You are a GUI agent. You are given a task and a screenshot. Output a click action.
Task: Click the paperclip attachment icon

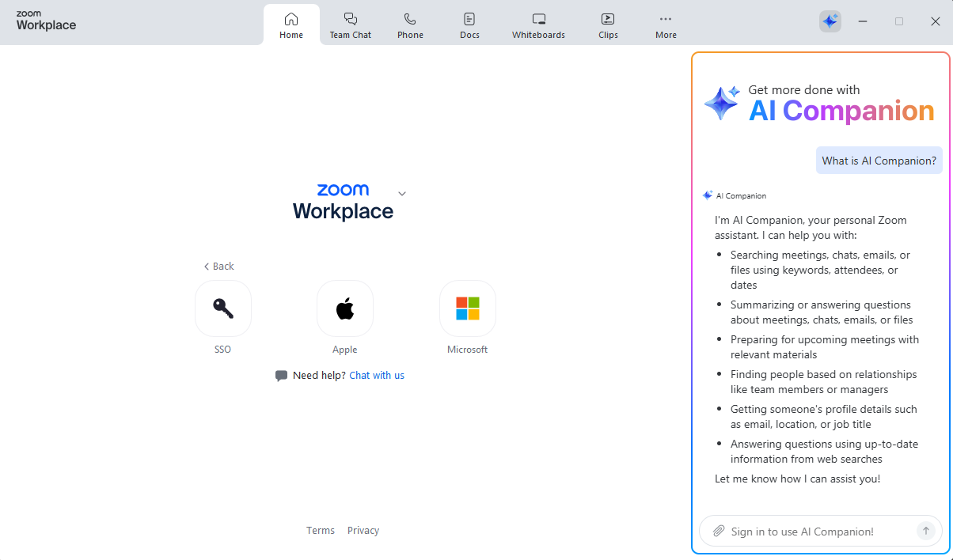point(719,531)
